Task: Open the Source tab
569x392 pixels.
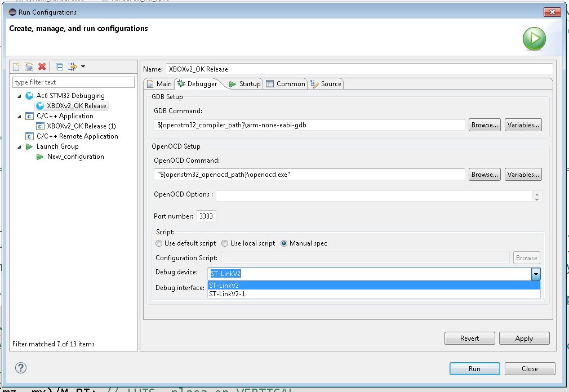Action: 326,84
